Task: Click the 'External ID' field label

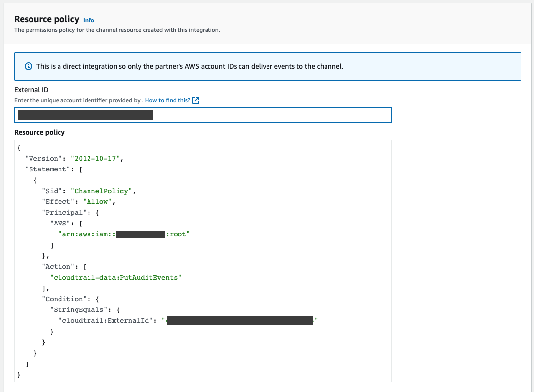Action: click(x=31, y=90)
